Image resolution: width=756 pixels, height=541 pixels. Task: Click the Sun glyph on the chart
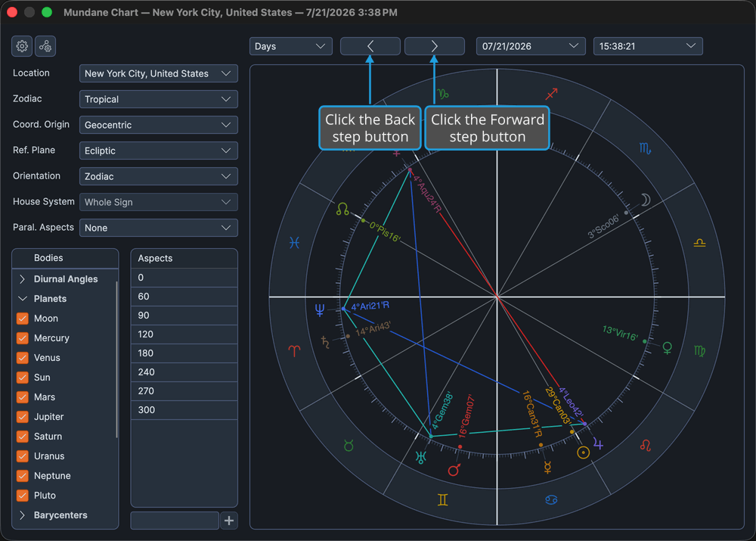[x=583, y=452]
